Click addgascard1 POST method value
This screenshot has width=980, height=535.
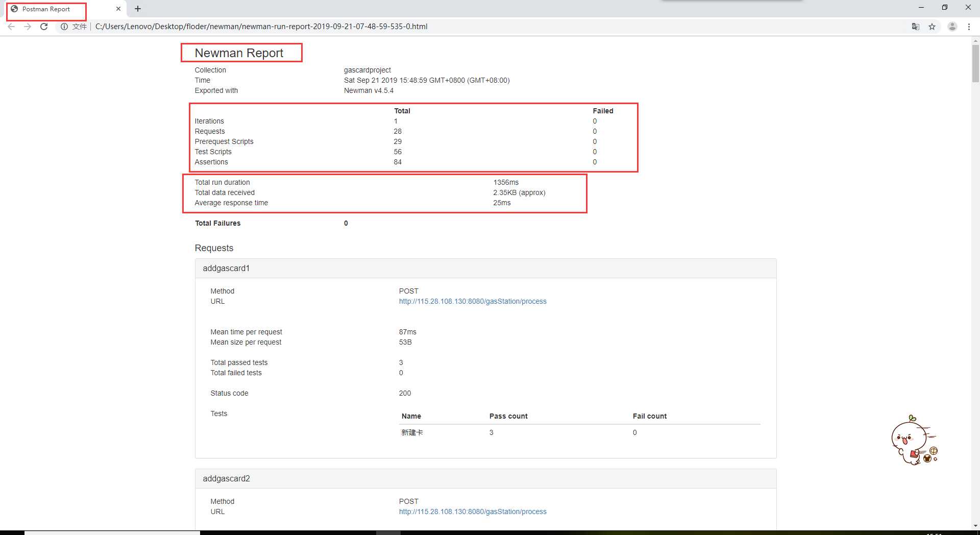tap(408, 291)
